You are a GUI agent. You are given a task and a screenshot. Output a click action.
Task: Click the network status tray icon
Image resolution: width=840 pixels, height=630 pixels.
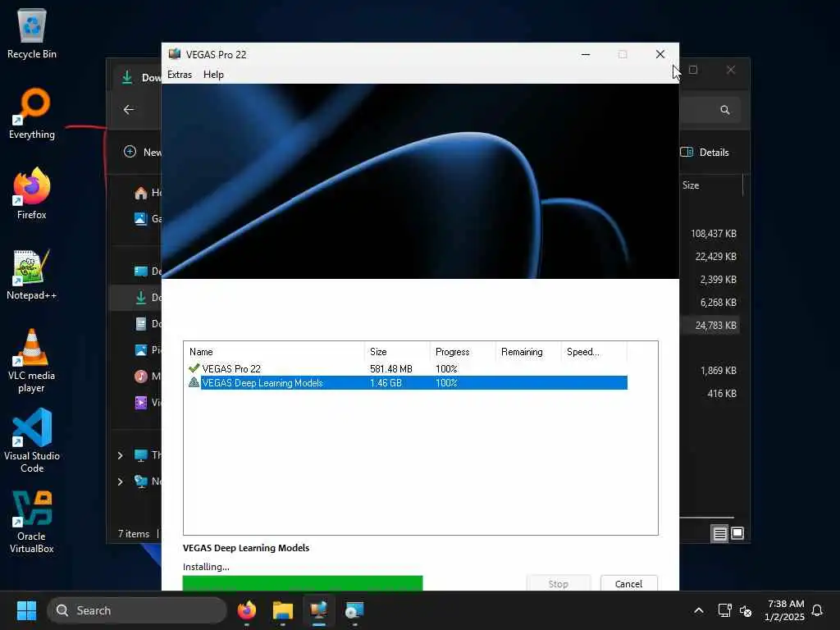click(725, 610)
